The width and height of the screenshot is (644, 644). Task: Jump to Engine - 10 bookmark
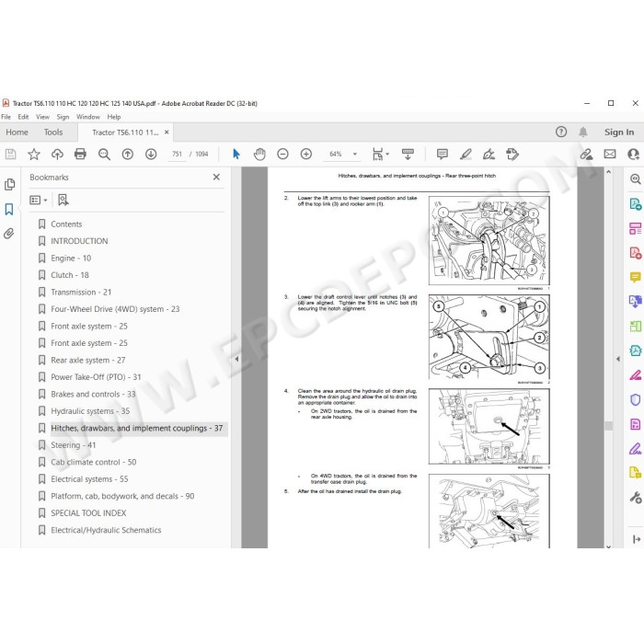point(71,259)
